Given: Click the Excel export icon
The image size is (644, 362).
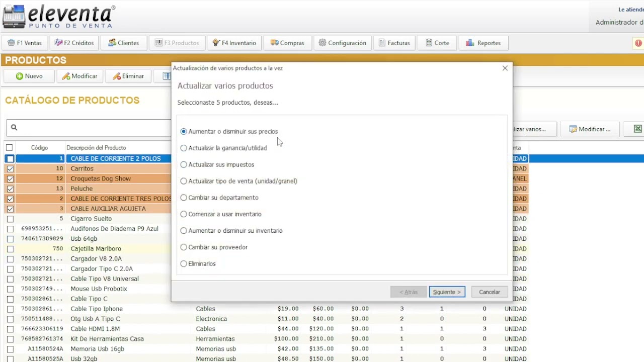Looking at the screenshot, I should point(637,129).
